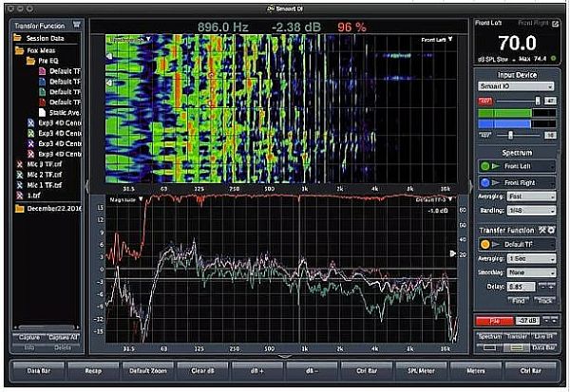Collapse the Fox Meas folder

19,50
